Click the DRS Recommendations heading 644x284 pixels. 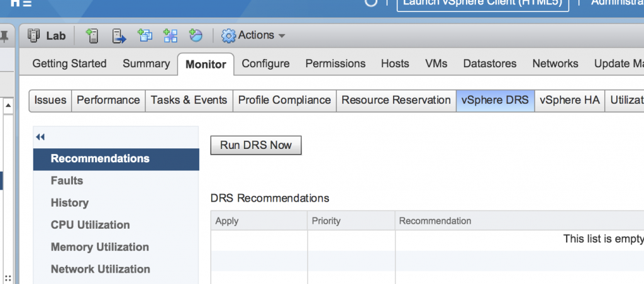(x=270, y=198)
